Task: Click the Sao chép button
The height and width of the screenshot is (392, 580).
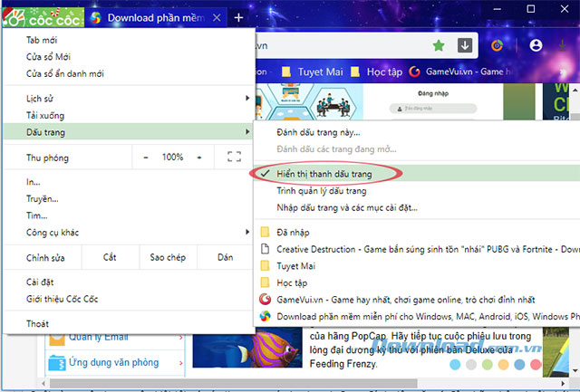Action: click(x=169, y=257)
